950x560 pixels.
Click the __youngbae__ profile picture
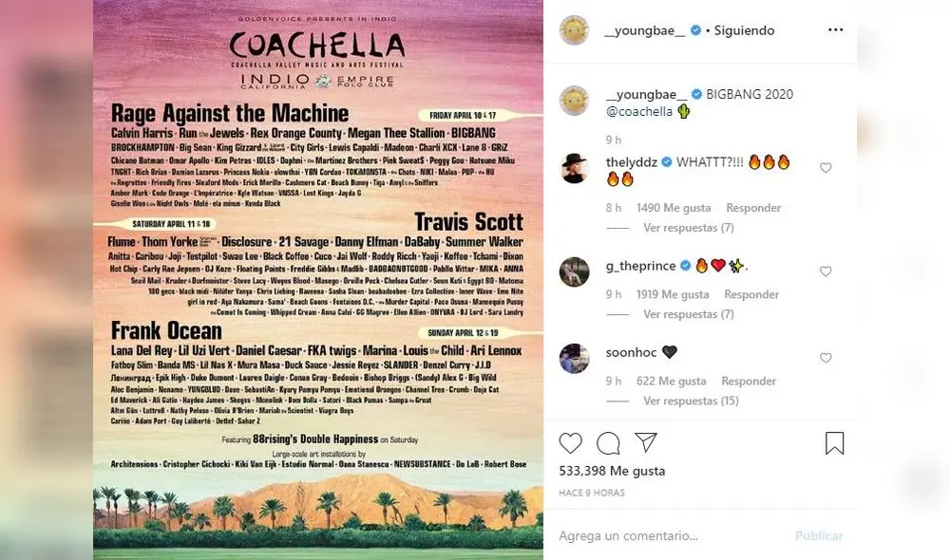[x=574, y=29]
